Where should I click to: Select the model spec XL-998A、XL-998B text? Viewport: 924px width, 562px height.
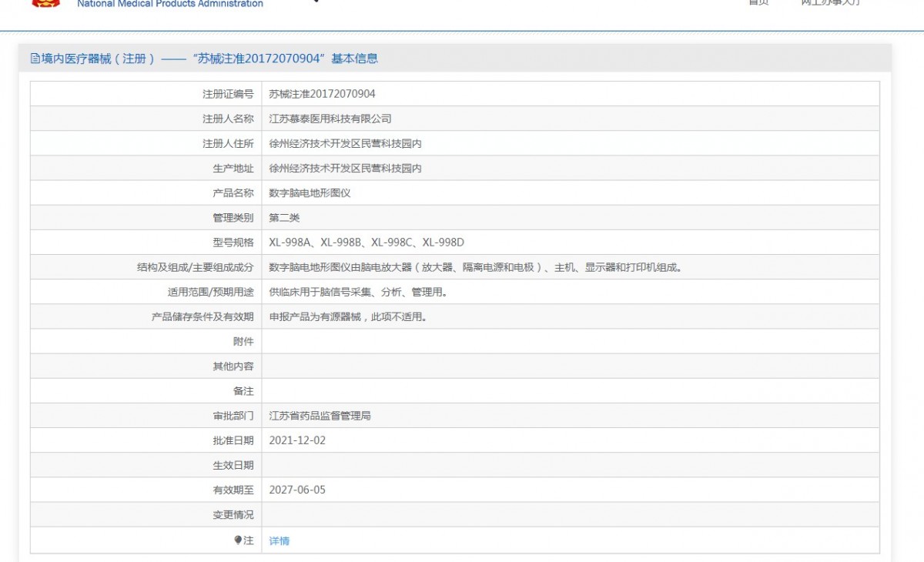367,243
